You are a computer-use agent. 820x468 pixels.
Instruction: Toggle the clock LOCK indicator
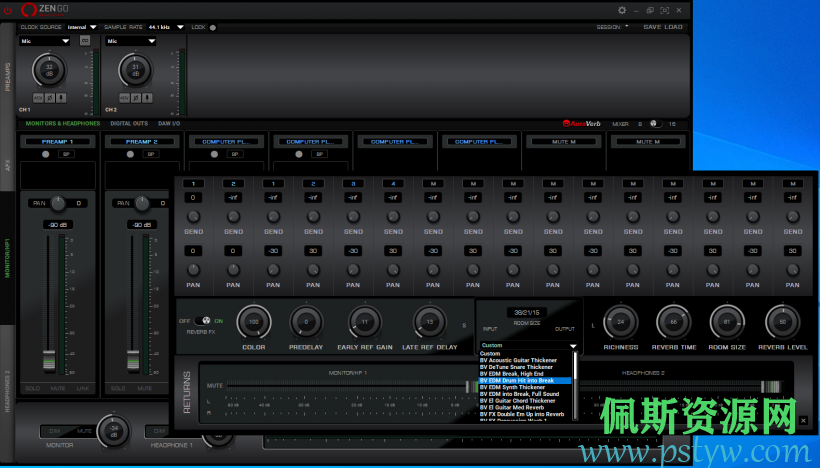coord(213,27)
